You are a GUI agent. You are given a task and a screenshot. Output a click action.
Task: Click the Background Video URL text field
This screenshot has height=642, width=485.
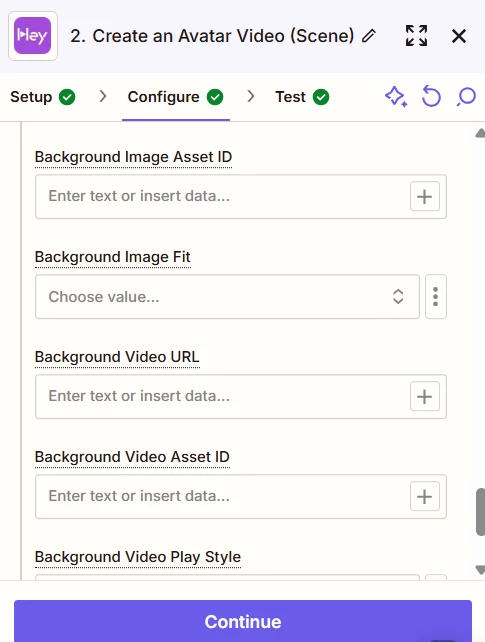point(221,396)
